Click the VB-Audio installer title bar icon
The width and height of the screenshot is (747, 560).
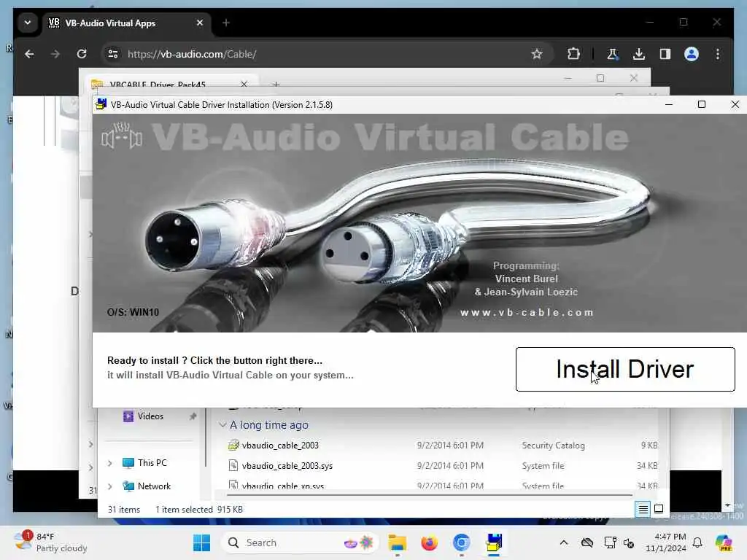[101, 104]
